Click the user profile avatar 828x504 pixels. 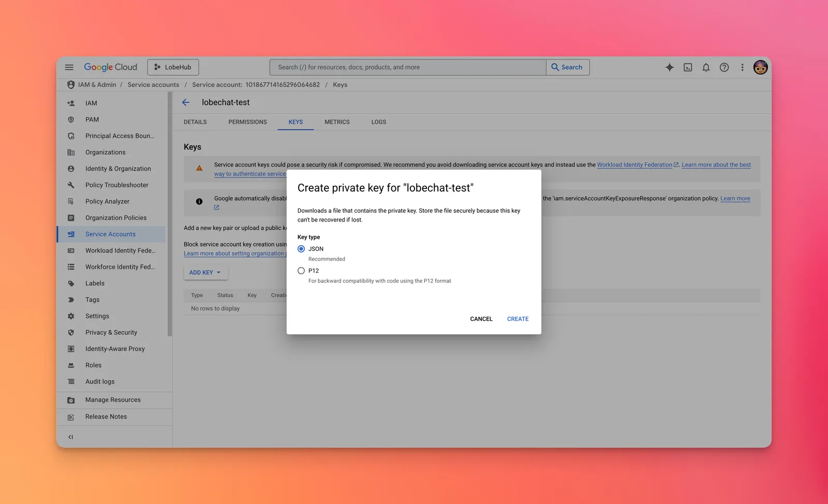760,67
